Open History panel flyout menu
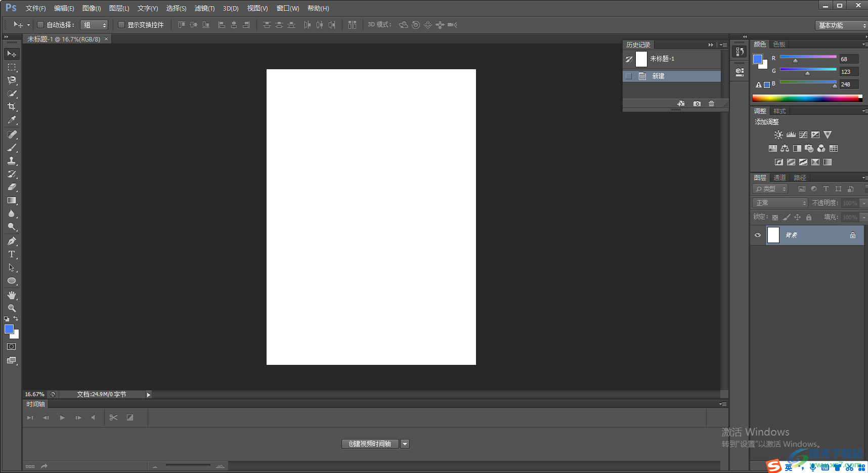The image size is (868, 473). pyautogui.click(x=723, y=45)
